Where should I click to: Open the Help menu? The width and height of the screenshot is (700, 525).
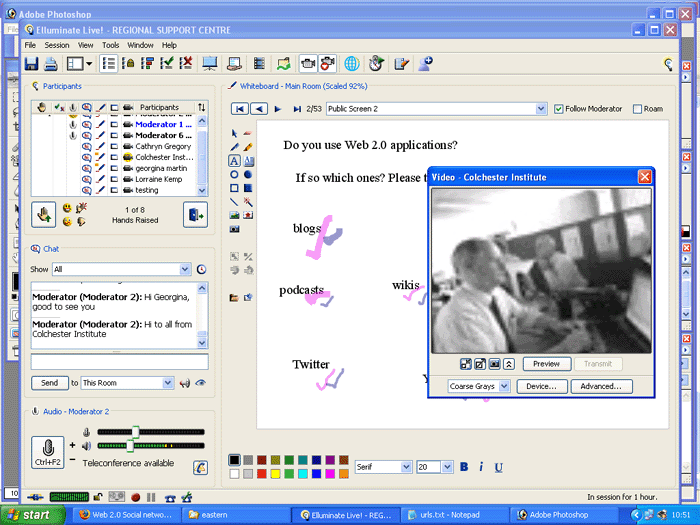point(169,45)
